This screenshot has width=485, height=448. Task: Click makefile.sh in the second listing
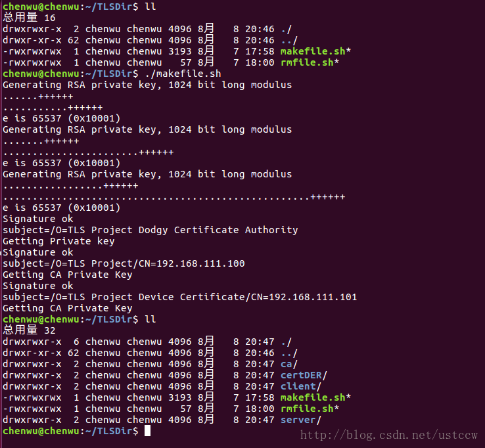pyautogui.click(x=313, y=397)
